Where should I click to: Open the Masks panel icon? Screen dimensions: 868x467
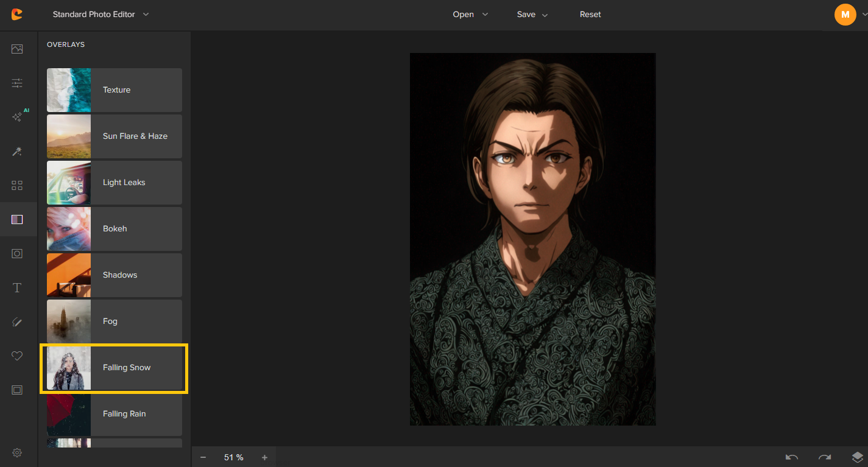tap(16, 253)
